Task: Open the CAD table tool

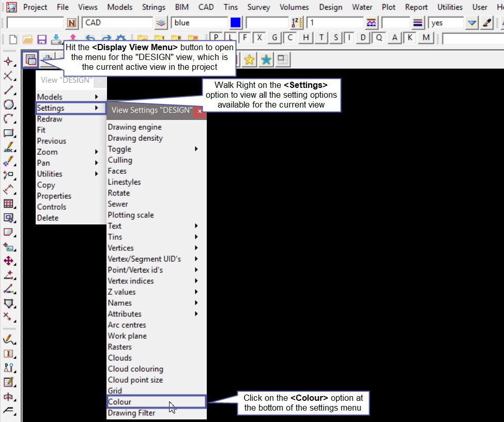Action: 9,204
